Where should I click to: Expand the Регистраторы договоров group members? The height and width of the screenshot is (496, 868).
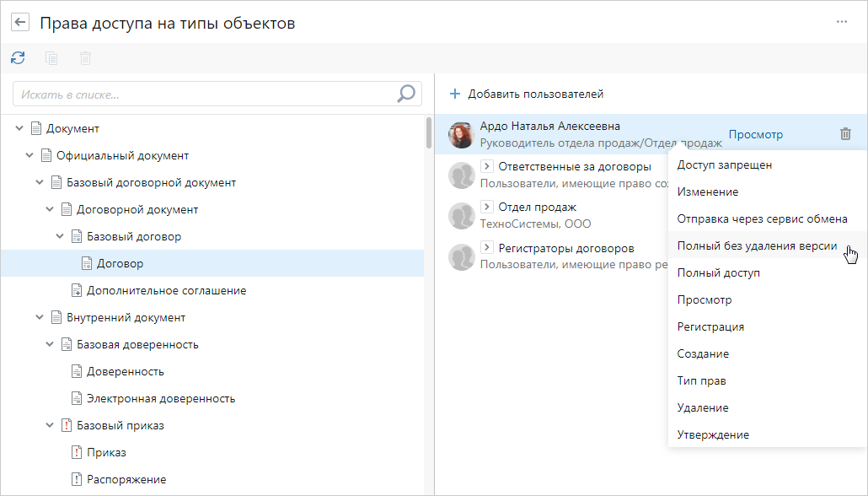[x=486, y=248]
